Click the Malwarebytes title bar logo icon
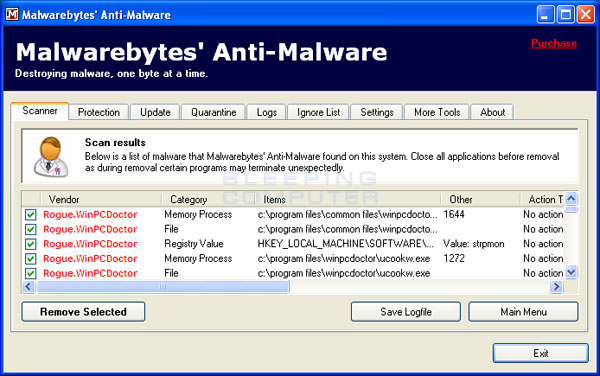Viewport: 600px width, 376px height. point(11,14)
